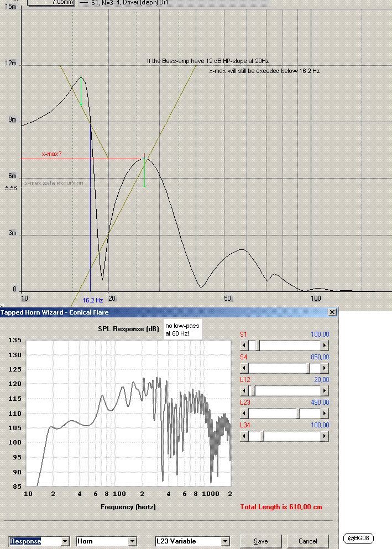Viewport: 392px width, 549px height.
Task: Click the L23 value 490,00
Action: [x=320, y=402]
